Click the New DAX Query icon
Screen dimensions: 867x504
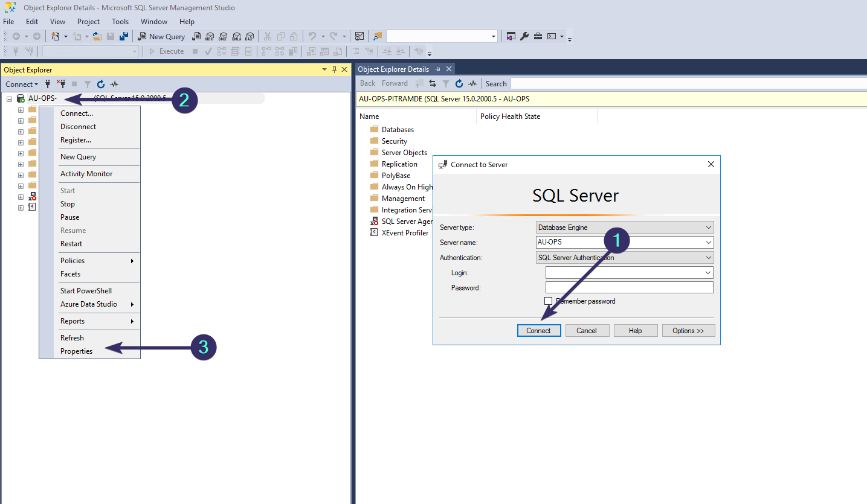(x=250, y=36)
